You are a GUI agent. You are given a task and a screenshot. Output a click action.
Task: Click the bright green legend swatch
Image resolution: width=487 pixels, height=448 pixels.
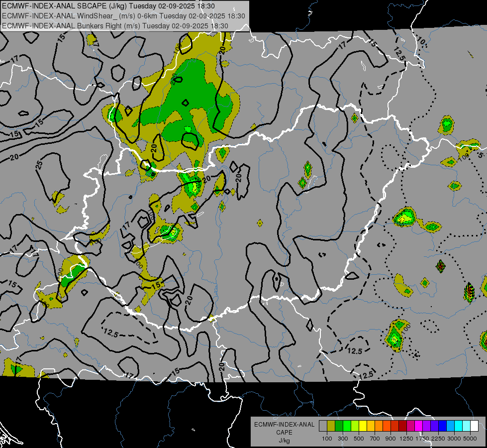347,426
